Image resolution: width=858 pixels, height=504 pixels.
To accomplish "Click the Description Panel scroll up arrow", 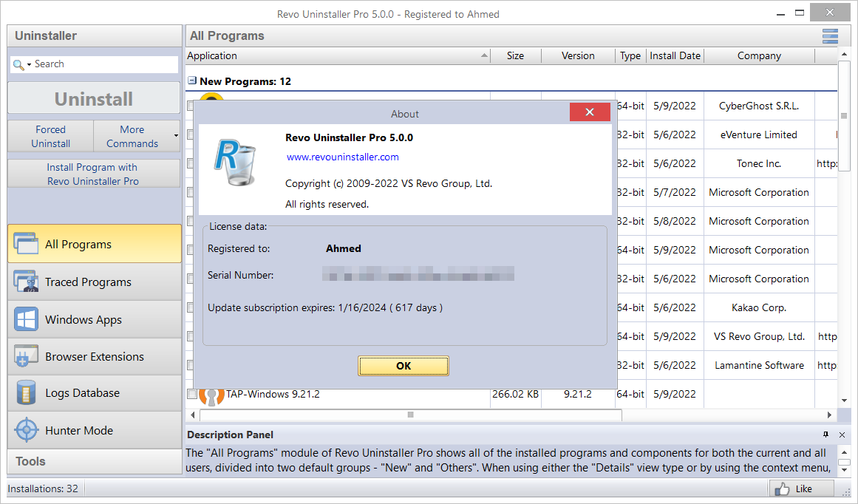I will (x=844, y=452).
